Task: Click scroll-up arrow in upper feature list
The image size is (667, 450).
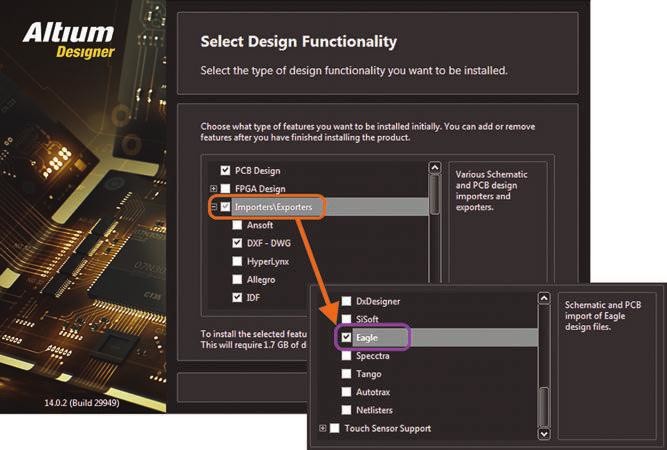Action: pos(434,168)
